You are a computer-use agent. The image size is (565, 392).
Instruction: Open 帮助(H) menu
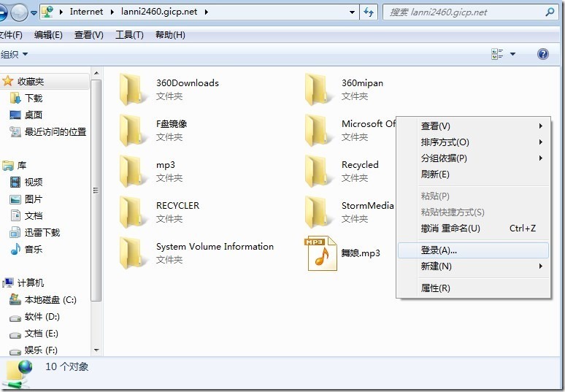[170, 35]
